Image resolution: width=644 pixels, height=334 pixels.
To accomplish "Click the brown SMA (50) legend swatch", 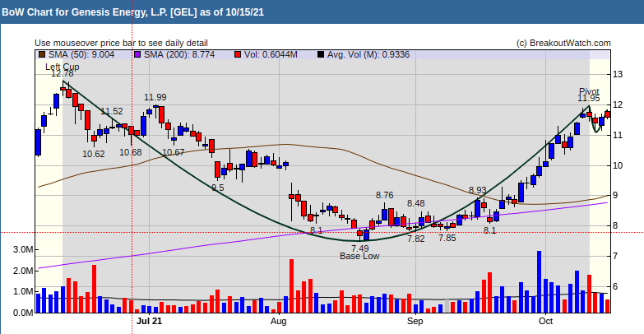I will (41, 54).
